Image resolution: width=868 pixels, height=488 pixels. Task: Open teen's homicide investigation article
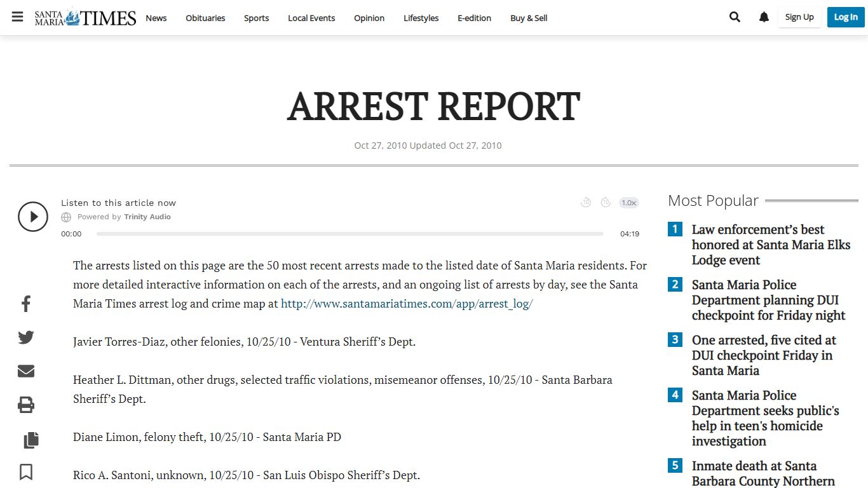[x=766, y=418]
